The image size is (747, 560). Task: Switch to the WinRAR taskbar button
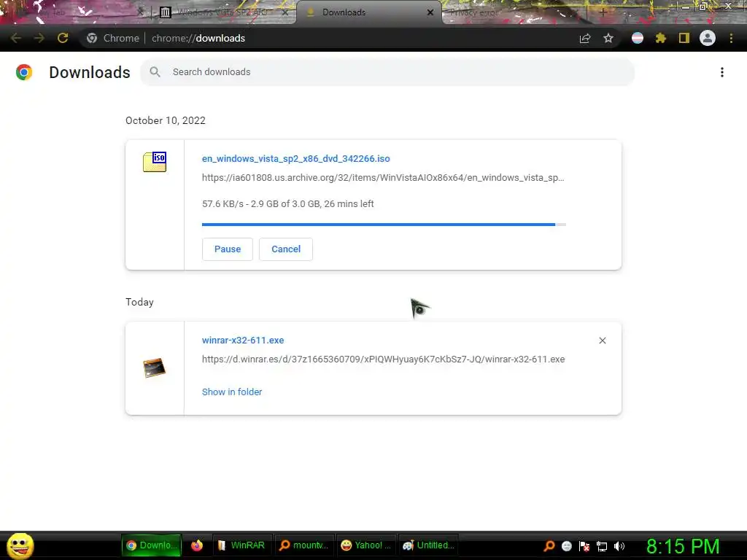(x=241, y=545)
